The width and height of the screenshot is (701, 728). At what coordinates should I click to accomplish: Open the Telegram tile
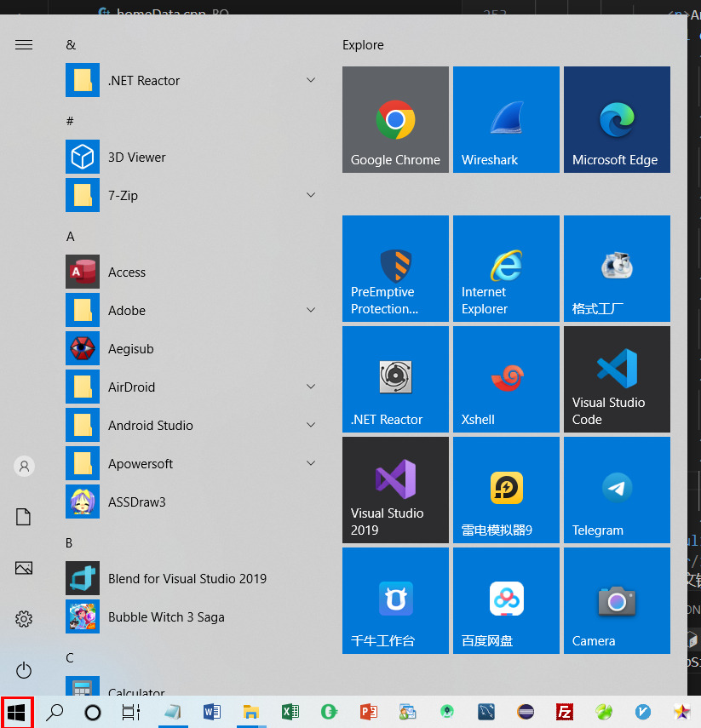(617, 490)
